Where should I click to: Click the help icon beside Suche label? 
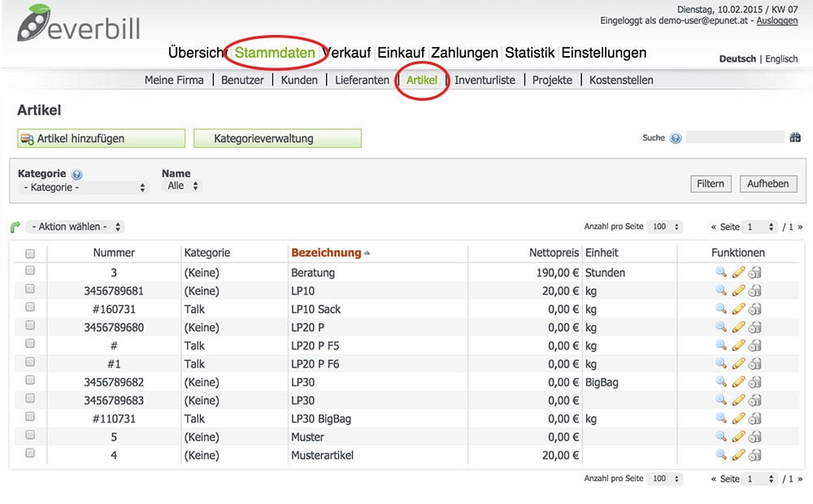click(x=676, y=138)
